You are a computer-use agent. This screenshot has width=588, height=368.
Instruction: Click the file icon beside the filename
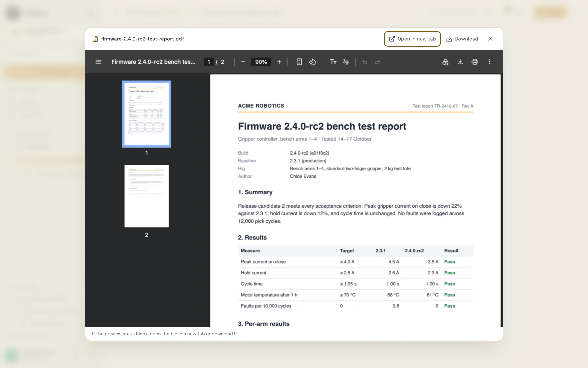point(95,39)
